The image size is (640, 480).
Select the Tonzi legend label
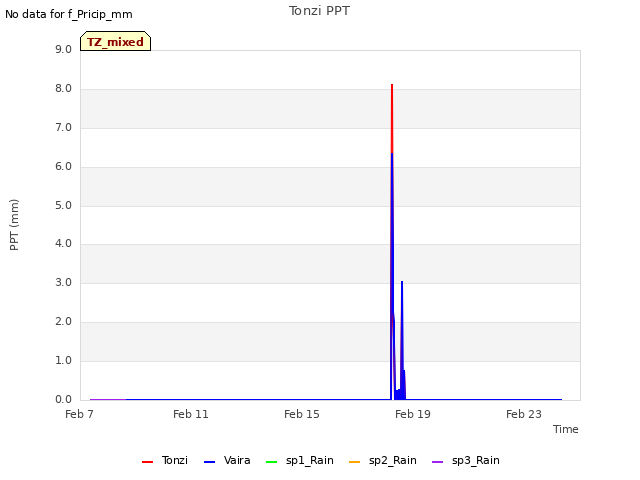175,460
